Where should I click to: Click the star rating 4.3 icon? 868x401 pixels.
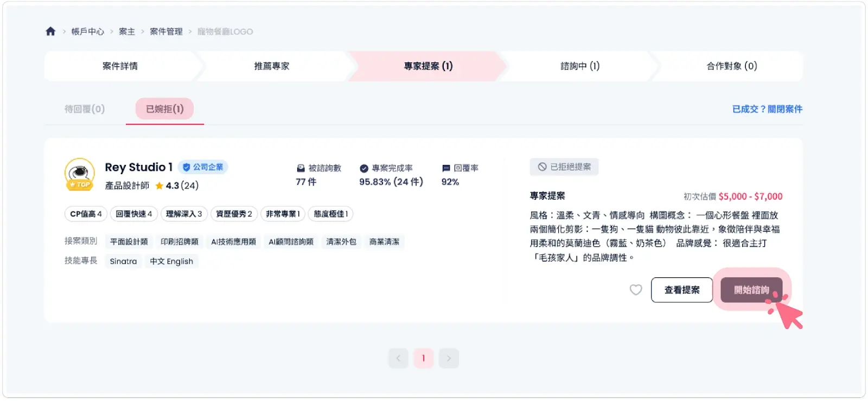pyautogui.click(x=159, y=186)
